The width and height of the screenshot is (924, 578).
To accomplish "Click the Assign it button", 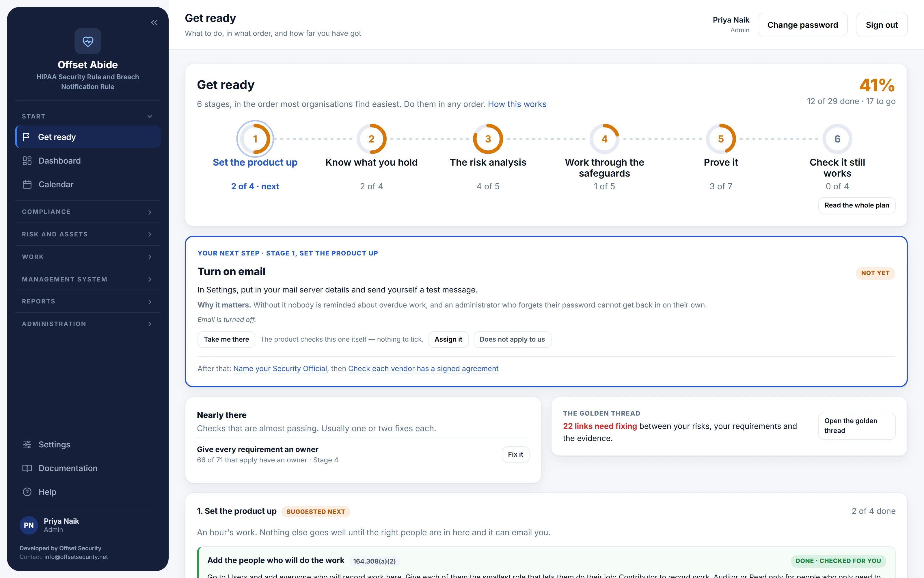I will pos(448,340).
